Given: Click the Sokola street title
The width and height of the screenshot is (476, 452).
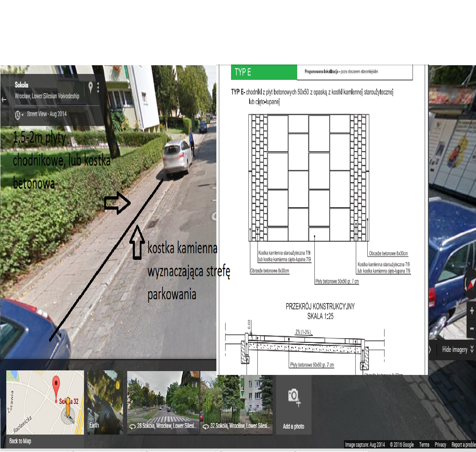Looking at the screenshot, I should [x=22, y=85].
